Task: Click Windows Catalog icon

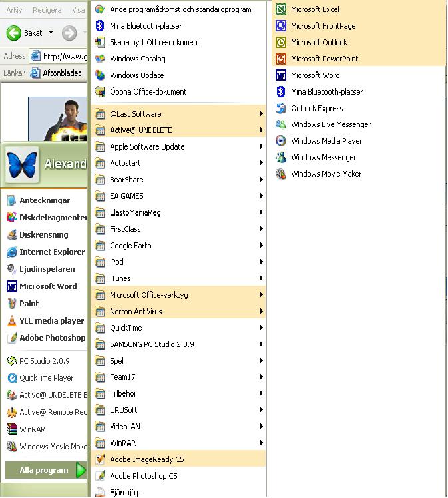Action: [x=100, y=59]
